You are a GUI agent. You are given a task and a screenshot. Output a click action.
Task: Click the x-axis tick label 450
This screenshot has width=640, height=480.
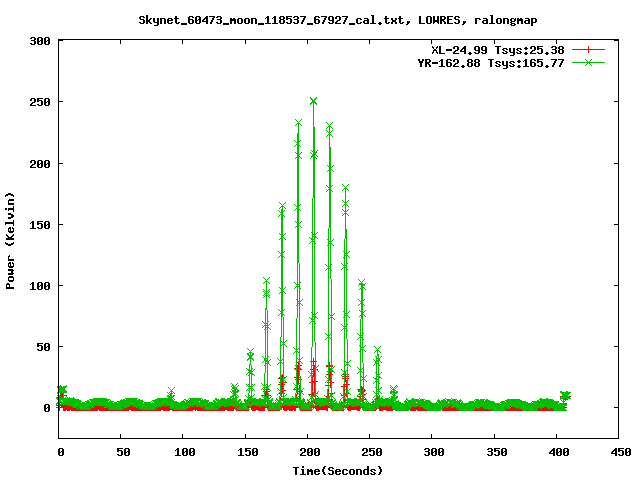pyautogui.click(x=621, y=452)
